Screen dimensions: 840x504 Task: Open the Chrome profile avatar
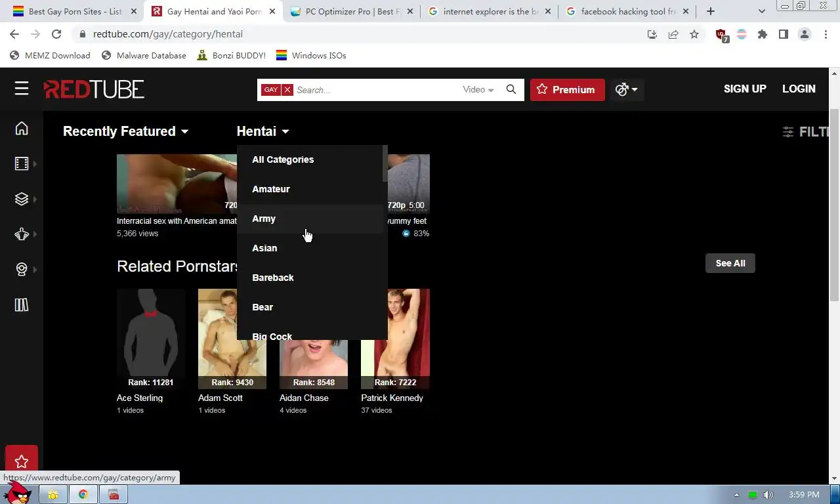[x=805, y=34]
